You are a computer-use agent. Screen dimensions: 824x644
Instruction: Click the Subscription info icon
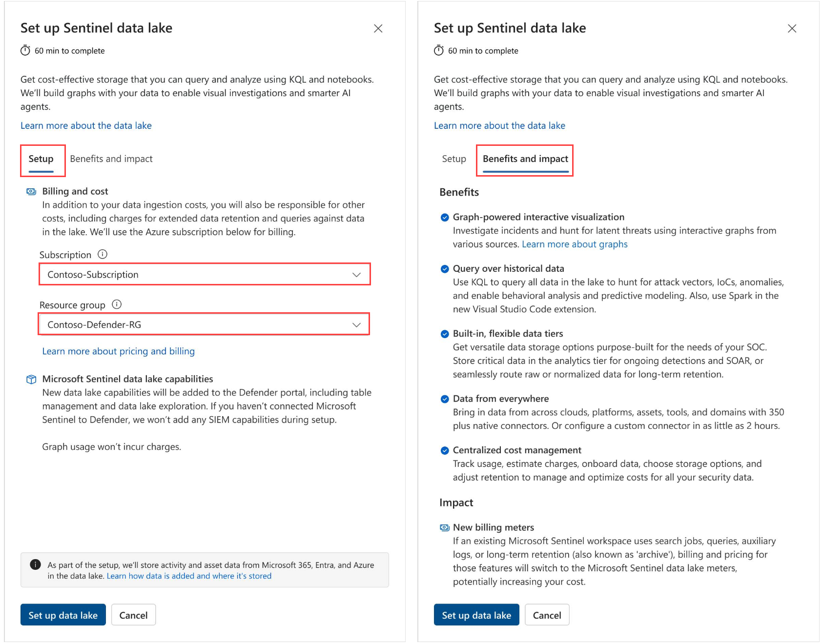103,254
